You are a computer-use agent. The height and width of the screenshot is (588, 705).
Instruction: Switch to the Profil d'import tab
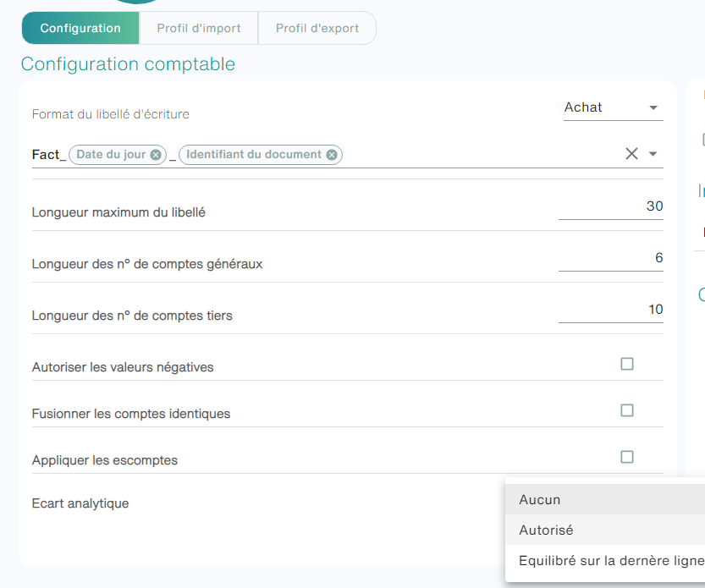point(199,28)
